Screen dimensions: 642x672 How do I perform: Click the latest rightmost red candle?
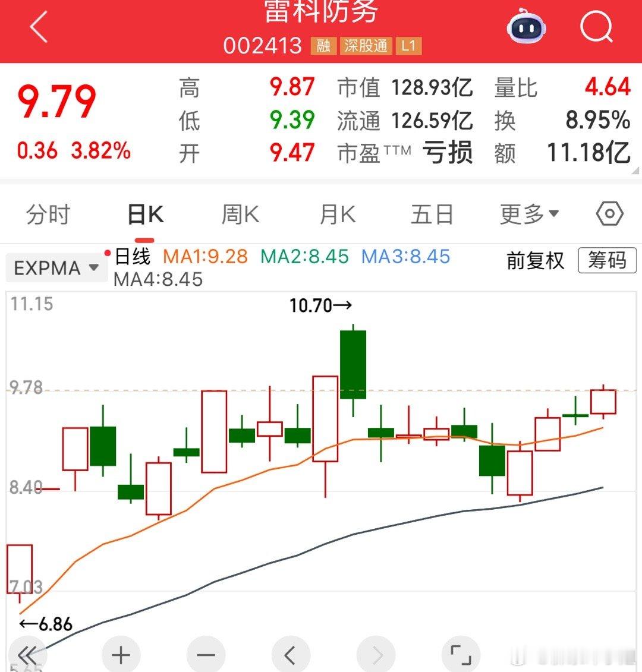click(603, 402)
